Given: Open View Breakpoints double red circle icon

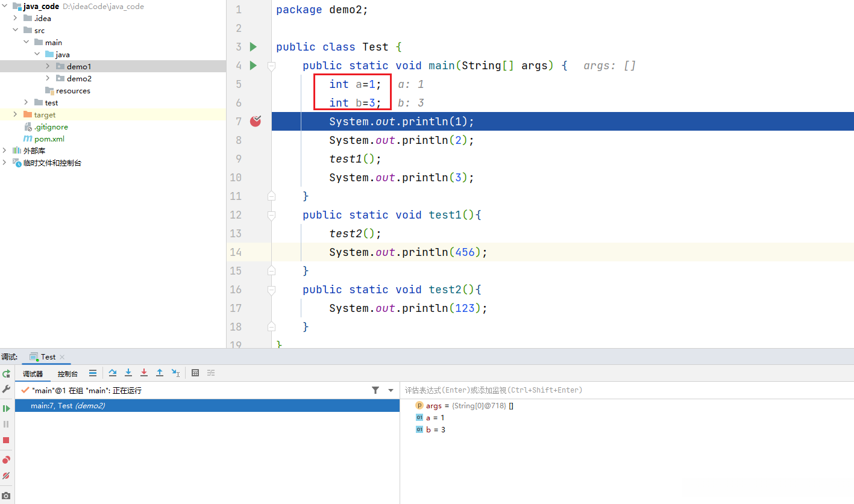Looking at the screenshot, I should pyautogui.click(x=6, y=460).
